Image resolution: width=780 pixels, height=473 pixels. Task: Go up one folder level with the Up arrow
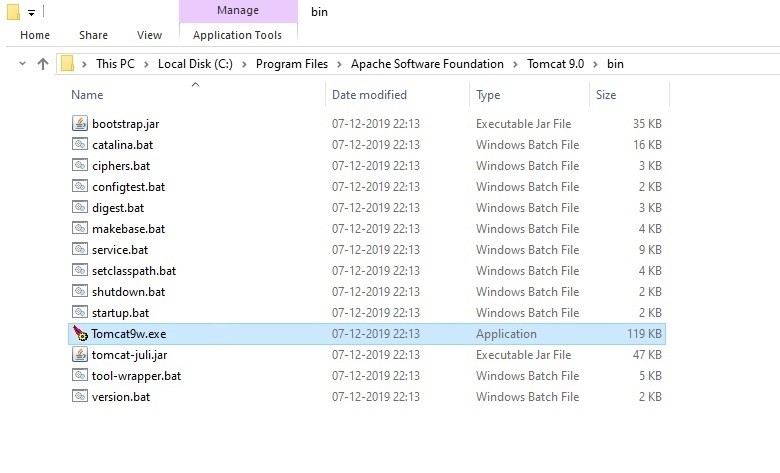tap(43, 64)
